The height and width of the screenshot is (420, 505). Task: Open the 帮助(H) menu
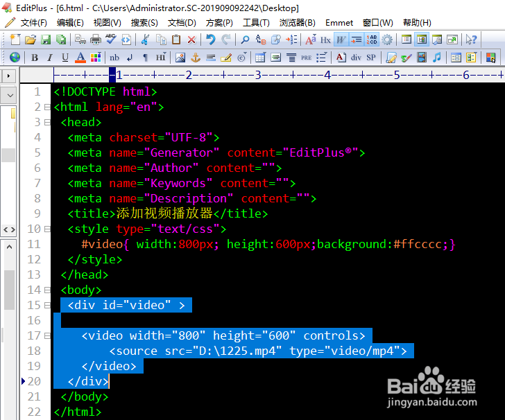pos(417,23)
